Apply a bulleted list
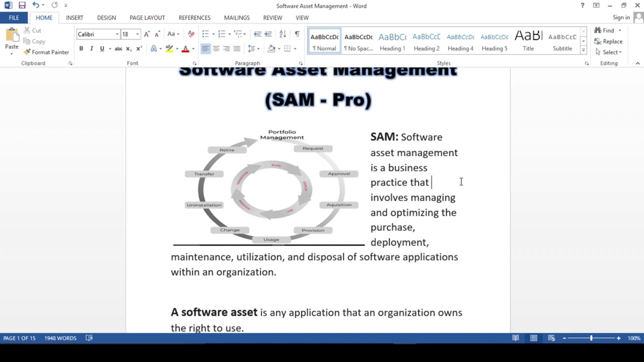Image resolution: width=644 pixels, height=362 pixels. 205,34
